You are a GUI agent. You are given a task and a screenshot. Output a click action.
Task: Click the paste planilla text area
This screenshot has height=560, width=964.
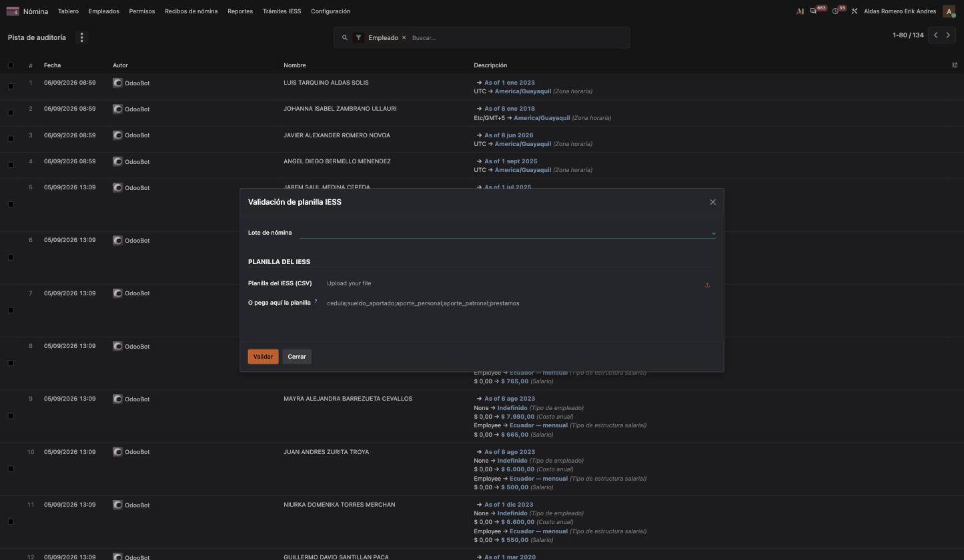tap(520, 313)
